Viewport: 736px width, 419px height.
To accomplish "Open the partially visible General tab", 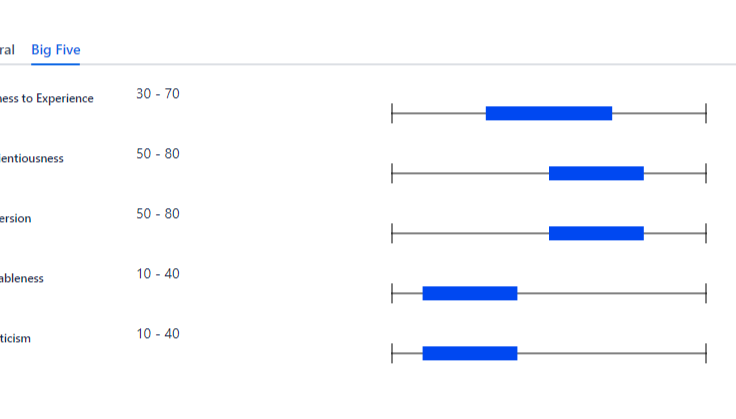I will pyautogui.click(x=7, y=49).
